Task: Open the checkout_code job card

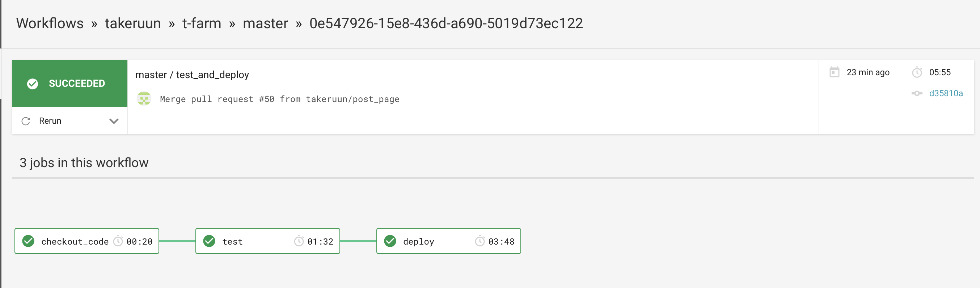Action: tap(86, 241)
